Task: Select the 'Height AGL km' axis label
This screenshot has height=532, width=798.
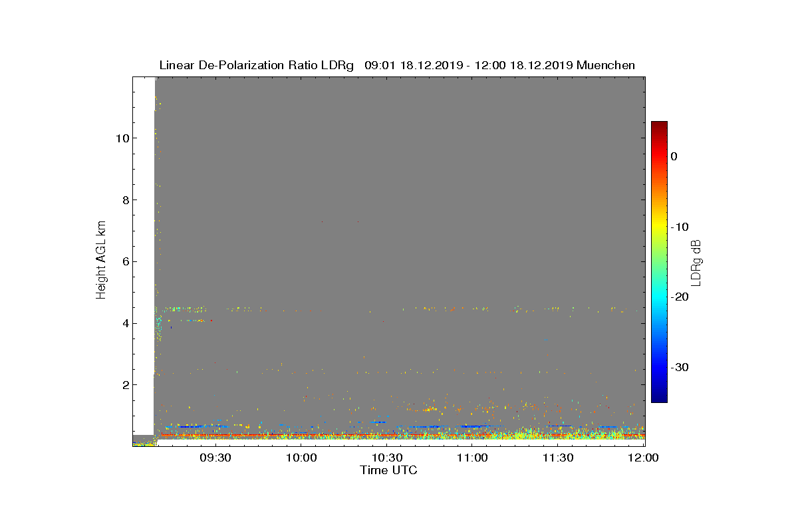Action: point(101,261)
